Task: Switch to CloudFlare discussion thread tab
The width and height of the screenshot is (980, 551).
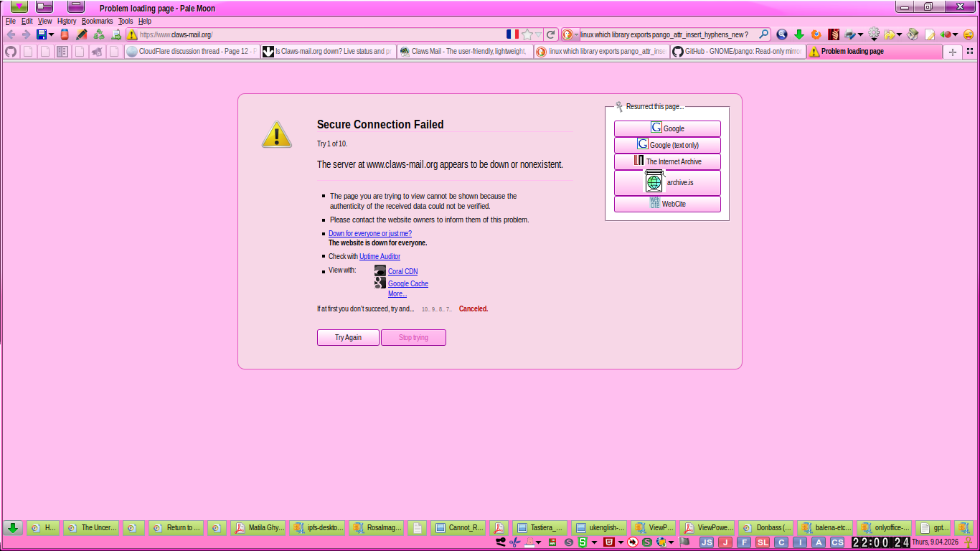Action: [x=192, y=52]
